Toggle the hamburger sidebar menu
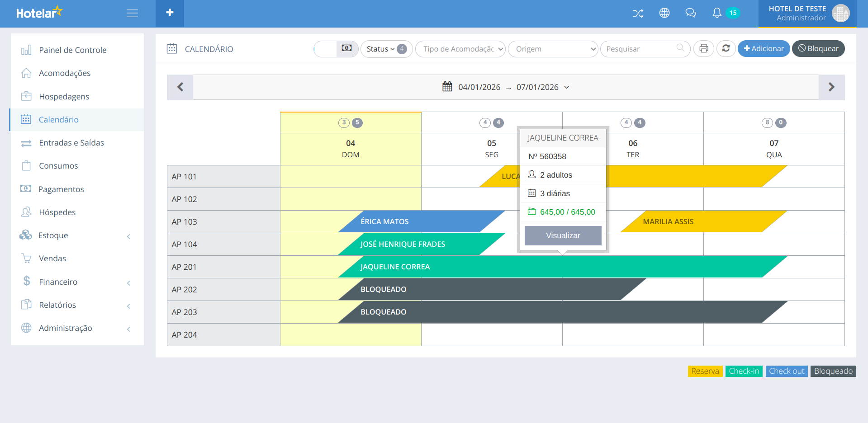 [x=132, y=13]
